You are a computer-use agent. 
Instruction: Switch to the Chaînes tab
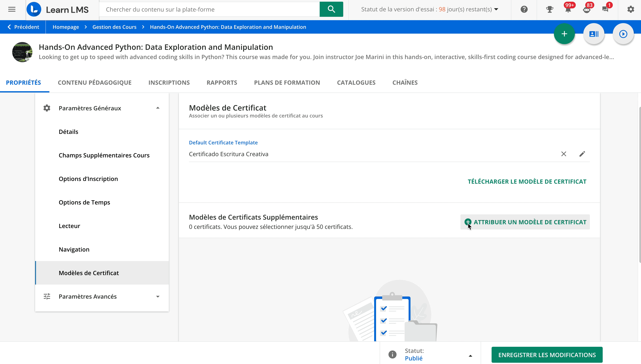pos(405,83)
